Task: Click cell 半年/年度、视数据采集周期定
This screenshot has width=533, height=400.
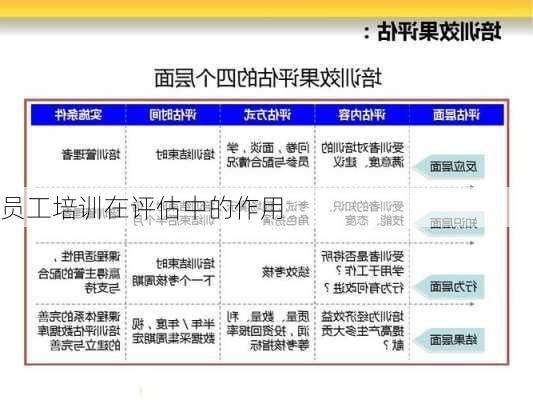Action: click(x=173, y=331)
